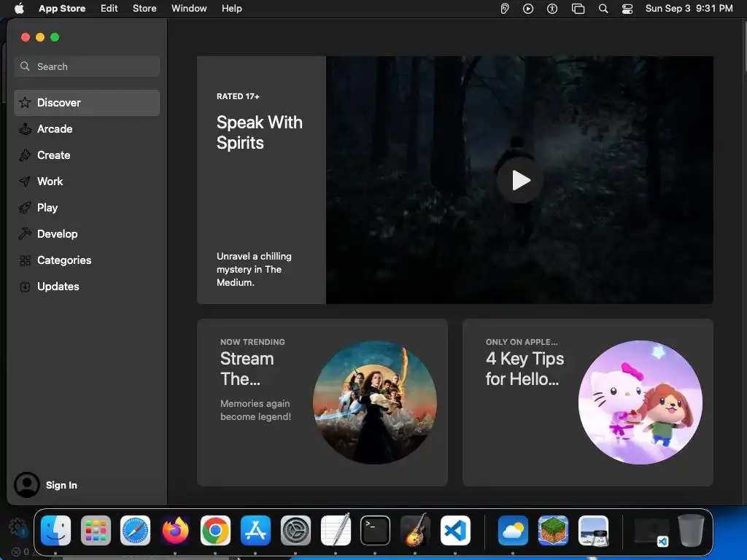
Task: Open the Updates download icon
Action: point(25,286)
